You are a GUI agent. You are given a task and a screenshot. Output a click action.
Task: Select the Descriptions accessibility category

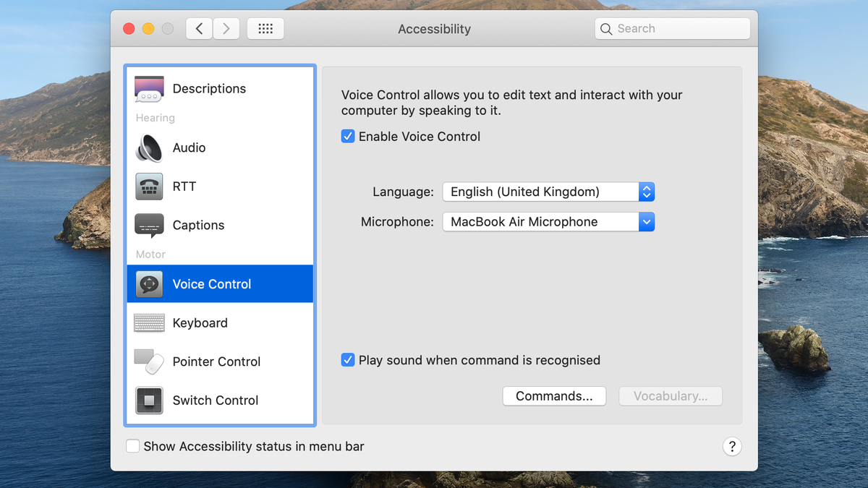pyautogui.click(x=209, y=88)
